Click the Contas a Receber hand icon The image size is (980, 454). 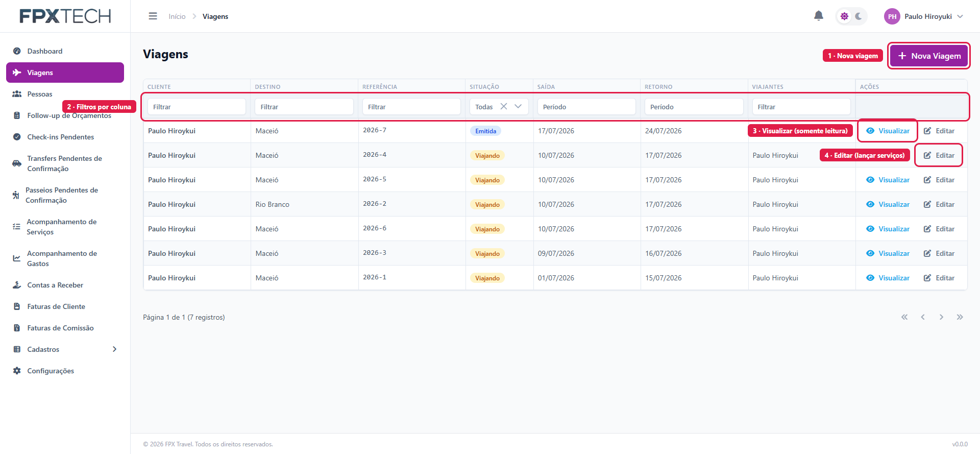[17, 285]
